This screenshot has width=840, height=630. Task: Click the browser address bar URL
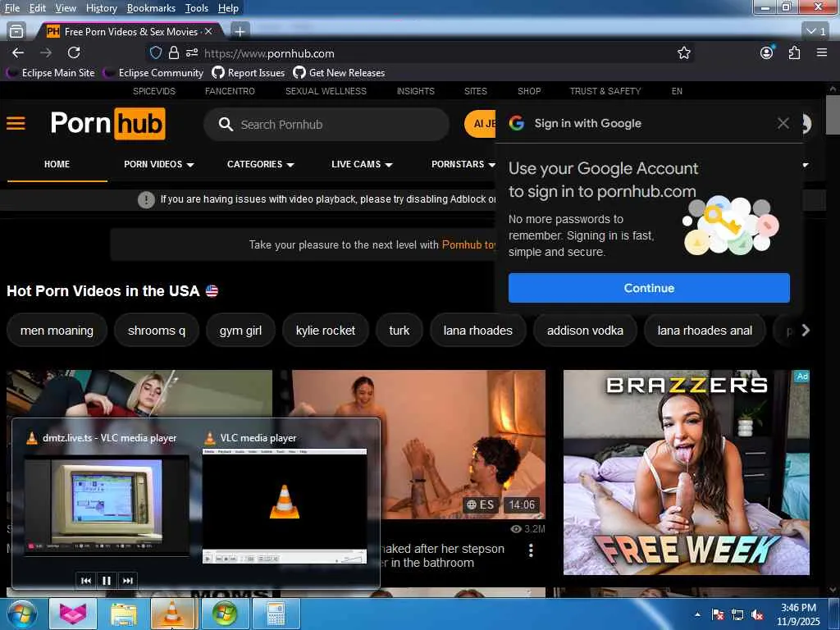[x=269, y=53]
